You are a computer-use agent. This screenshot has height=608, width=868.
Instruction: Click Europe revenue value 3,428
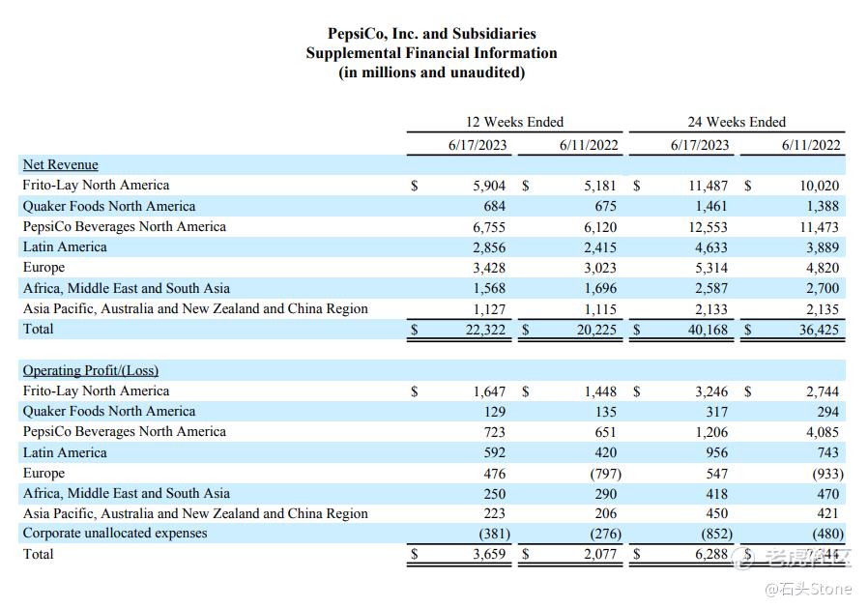[x=489, y=269]
